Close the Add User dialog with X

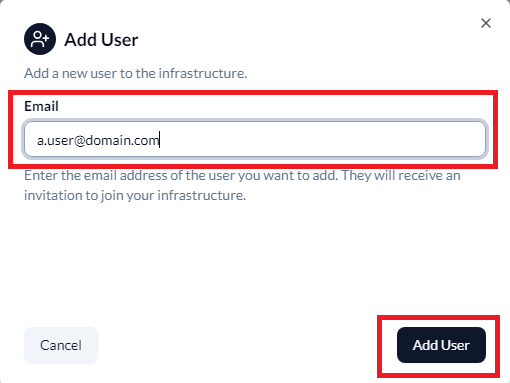tap(486, 23)
